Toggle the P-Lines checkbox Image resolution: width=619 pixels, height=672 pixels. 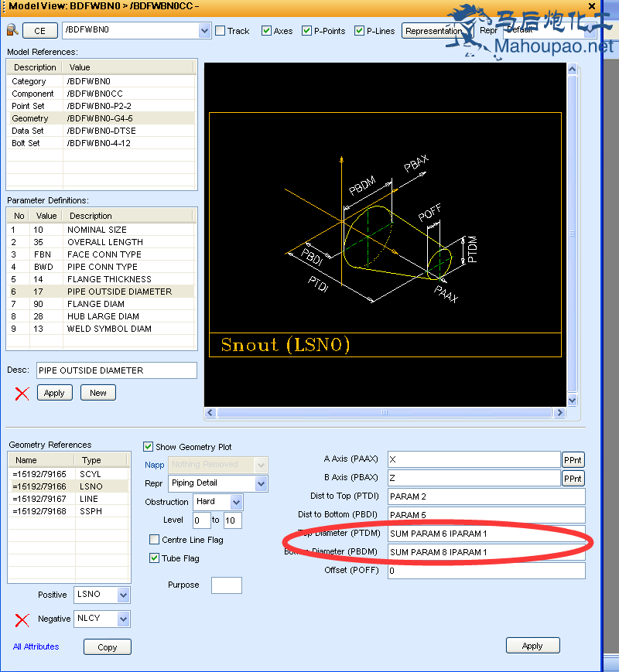coord(360,31)
